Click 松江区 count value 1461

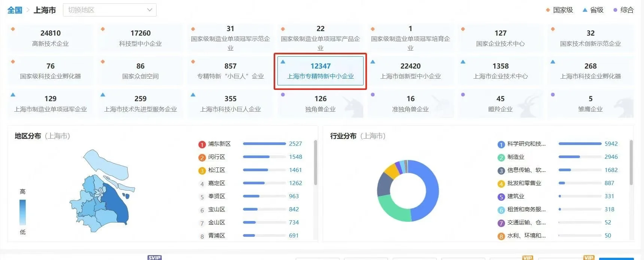tap(295, 170)
